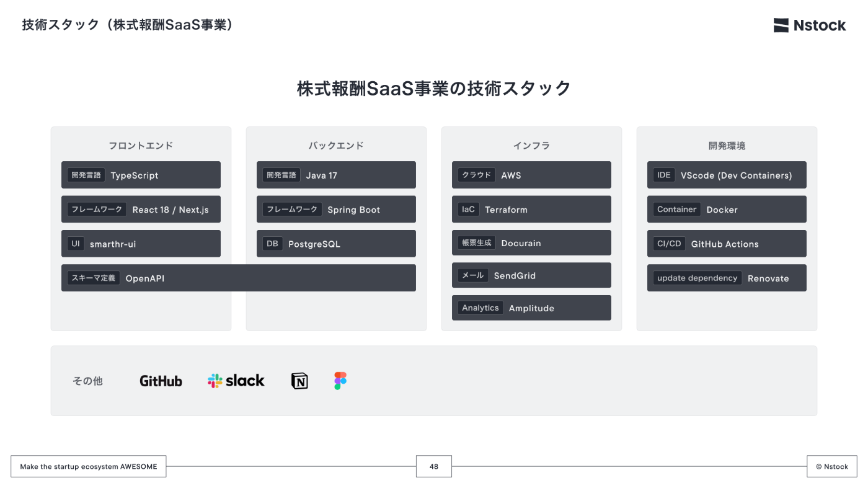
Task: Click the Renovate row
Action: point(727,278)
